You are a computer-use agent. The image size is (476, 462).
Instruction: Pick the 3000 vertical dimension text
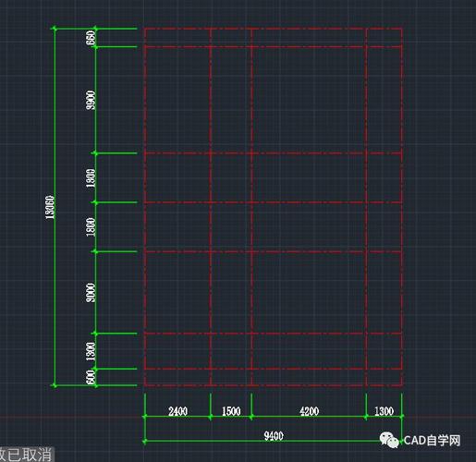91,293
